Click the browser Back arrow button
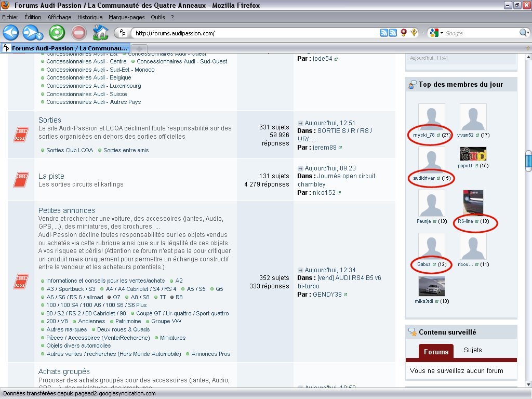Viewport: 532px width, 399px height. tap(11, 33)
